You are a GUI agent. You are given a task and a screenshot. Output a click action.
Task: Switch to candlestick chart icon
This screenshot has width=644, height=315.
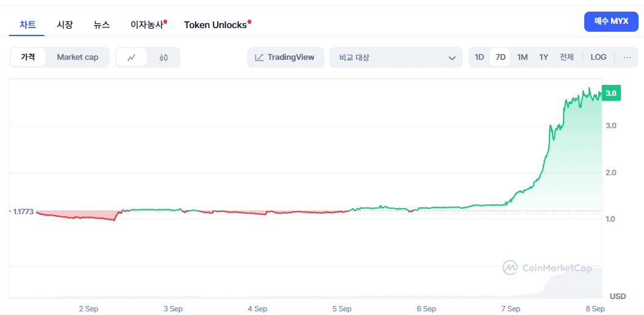point(163,57)
